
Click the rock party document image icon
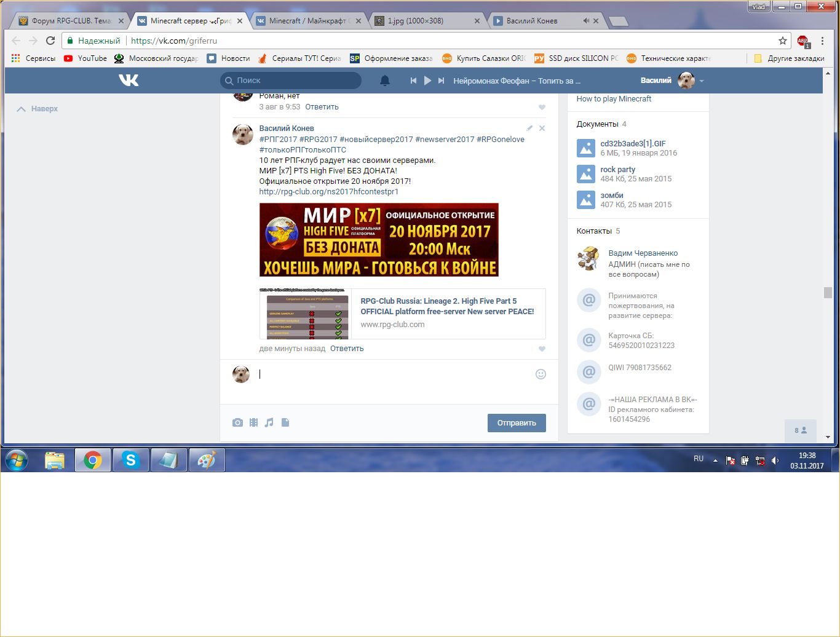[586, 174]
